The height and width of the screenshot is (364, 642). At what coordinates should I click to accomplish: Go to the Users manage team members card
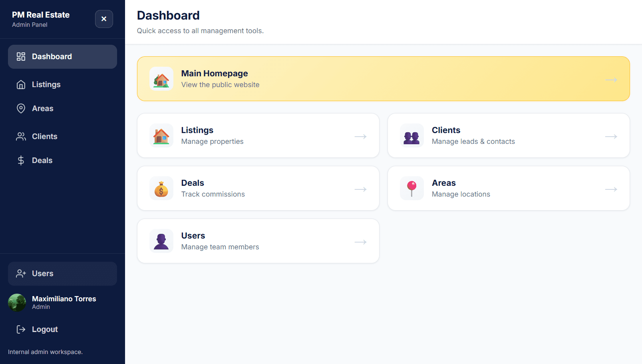(258, 241)
